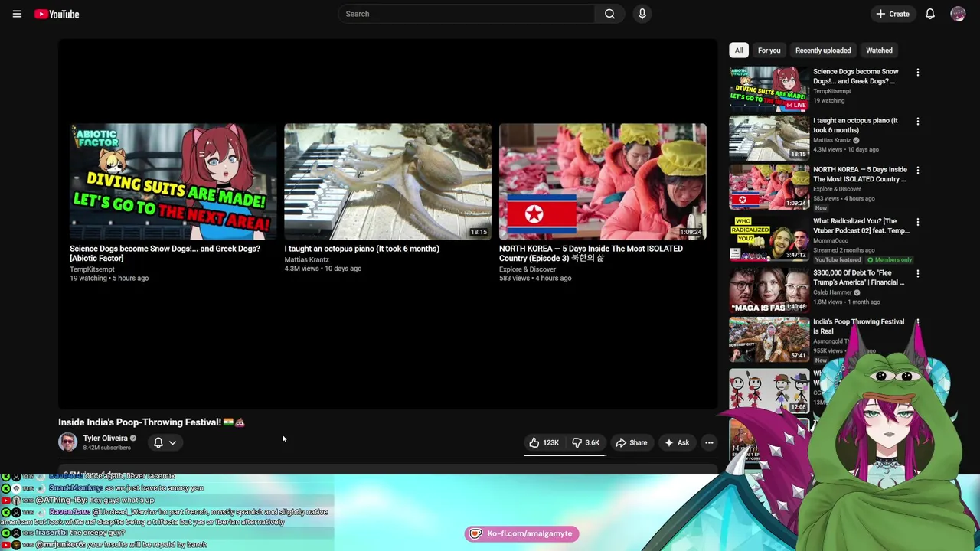Open endscreen title NORTH KOREA 5 Days Inside
This screenshot has width=980, height=551.
590,253
